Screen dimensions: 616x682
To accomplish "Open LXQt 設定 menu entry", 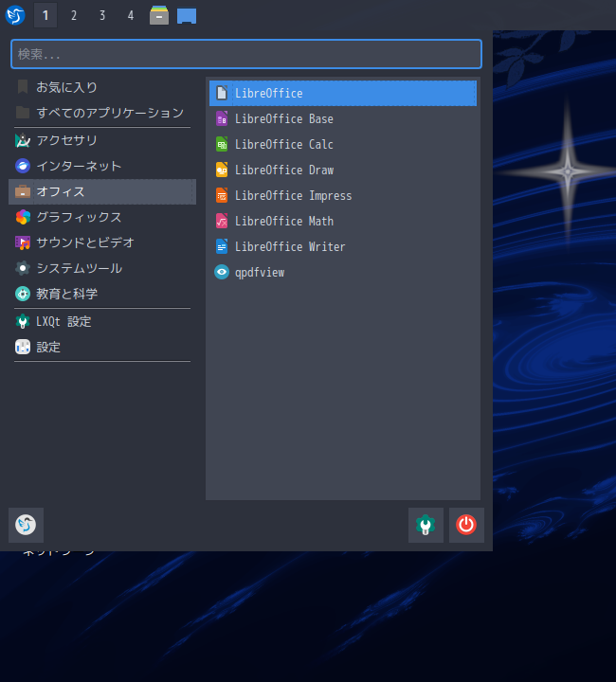I will coord(102,322).
